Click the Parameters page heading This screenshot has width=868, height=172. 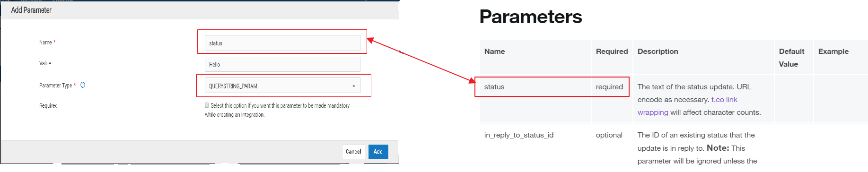click(x=531, y=17)
